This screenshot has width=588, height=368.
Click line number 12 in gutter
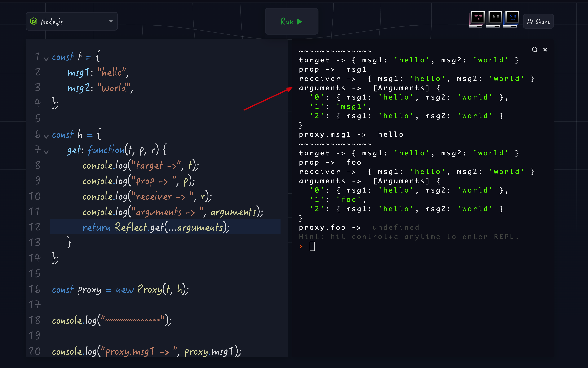35,227
